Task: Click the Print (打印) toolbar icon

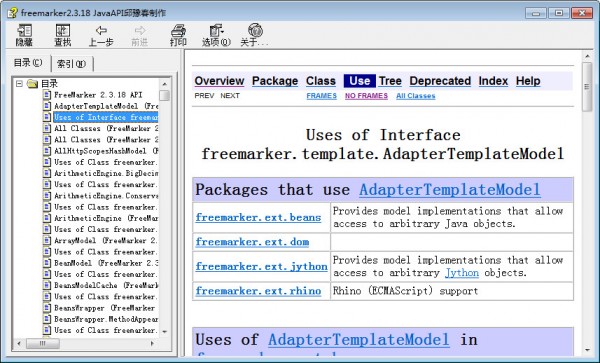Action: click(x=178, y=31)
